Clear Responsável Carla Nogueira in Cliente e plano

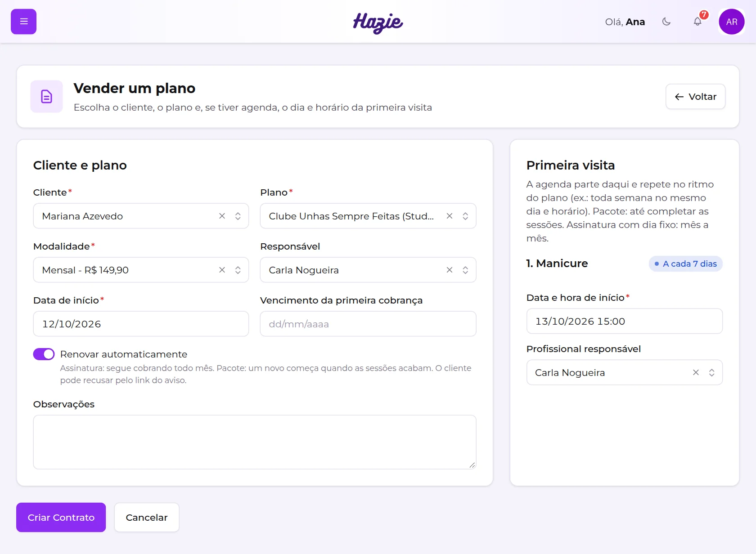pos(449,270)
